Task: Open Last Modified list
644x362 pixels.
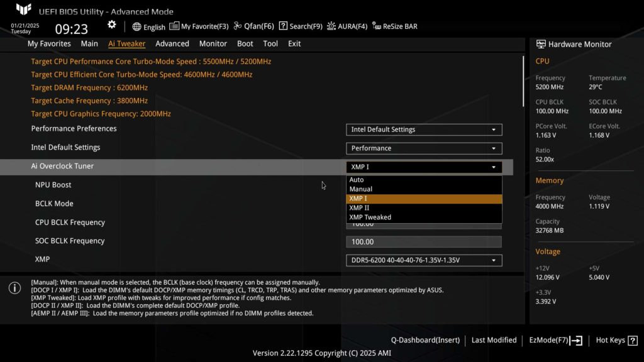Action: point(494,340)
